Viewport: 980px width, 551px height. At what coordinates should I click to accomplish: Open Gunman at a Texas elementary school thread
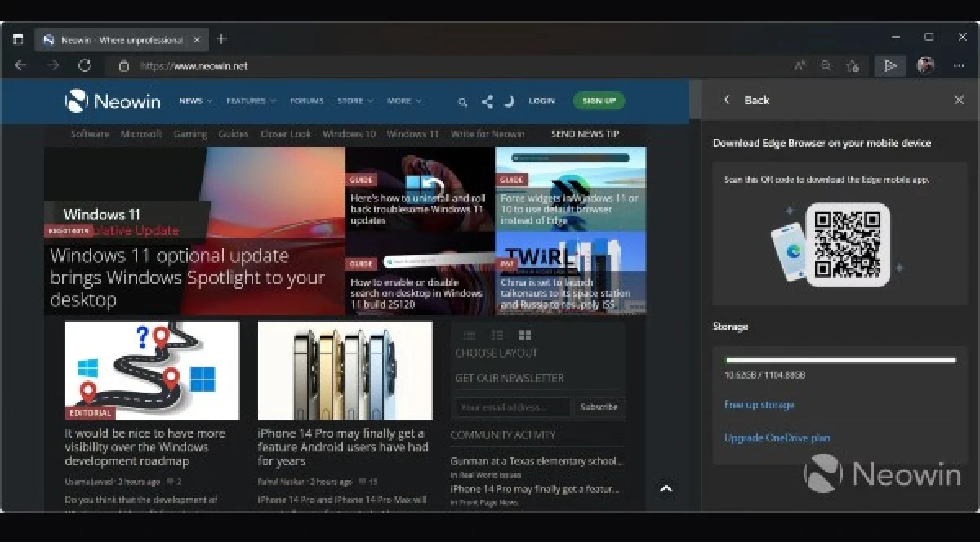[x=536, y=461]
